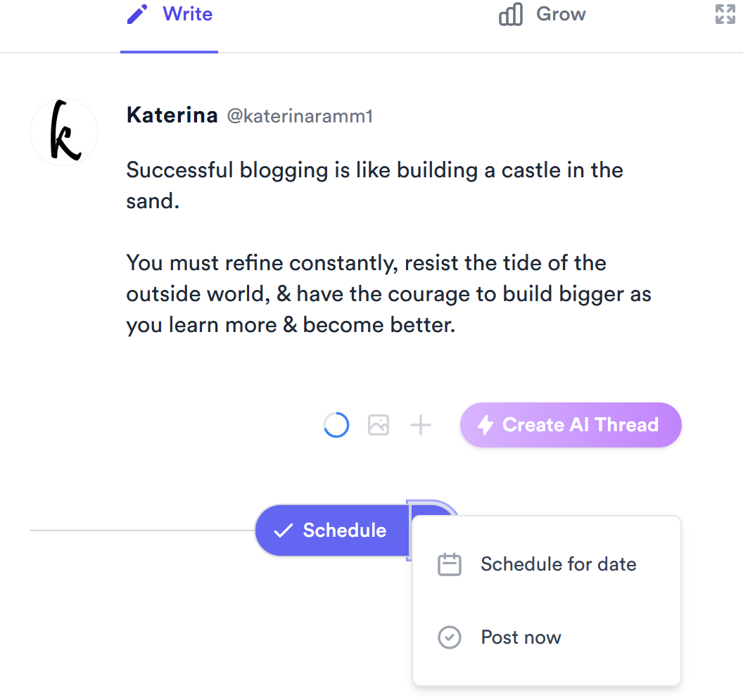Click the circled checkmark Post now icon
This screenshot has width=743, height=700.
coord(449,637)
